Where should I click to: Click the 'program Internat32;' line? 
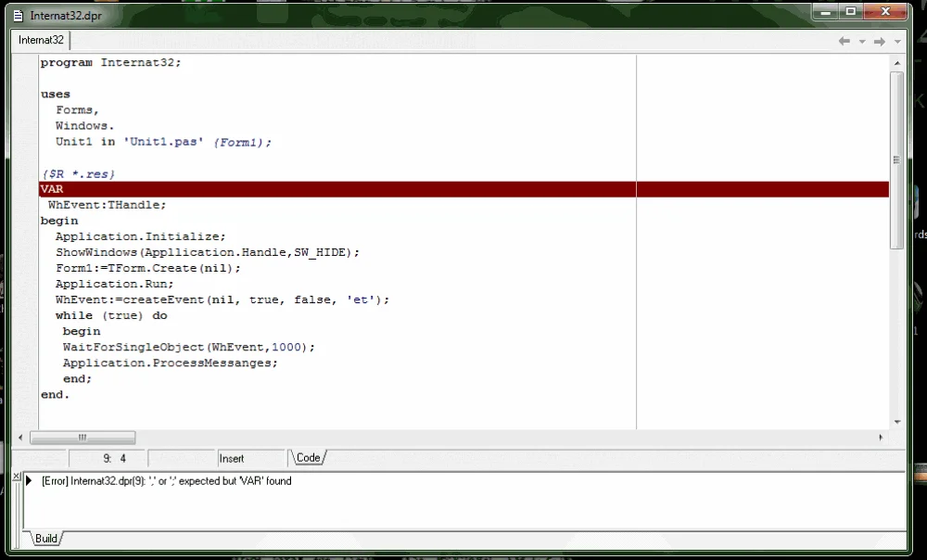[110, 63]
